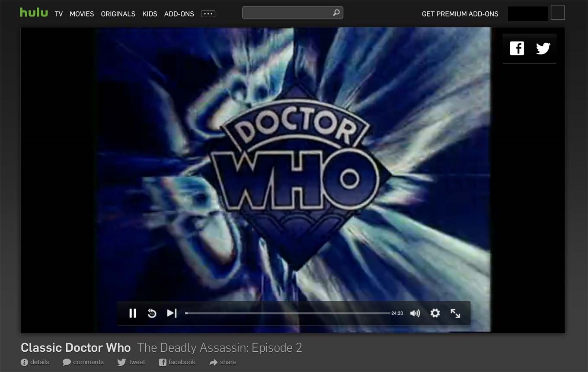Open the TV menu

click(59, 14)
